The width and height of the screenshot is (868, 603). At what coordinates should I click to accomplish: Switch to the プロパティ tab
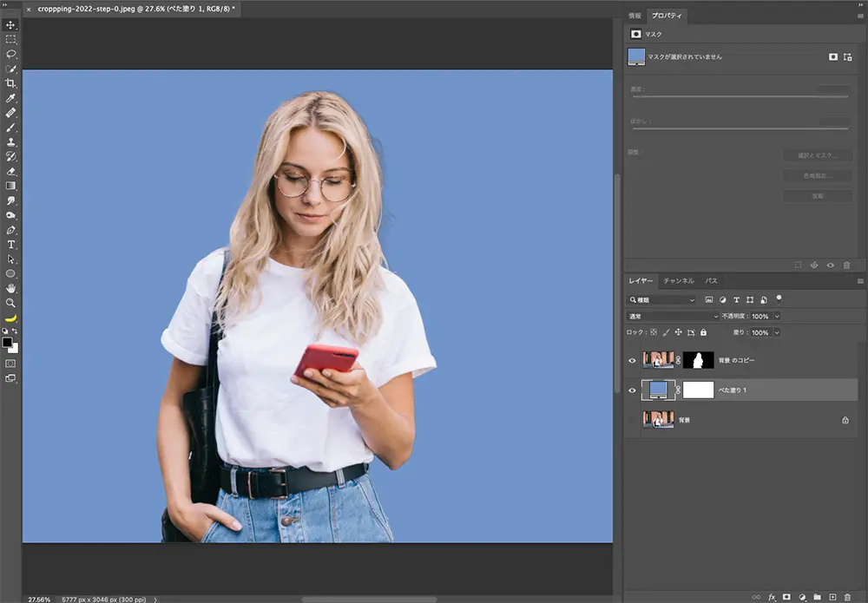667,16
